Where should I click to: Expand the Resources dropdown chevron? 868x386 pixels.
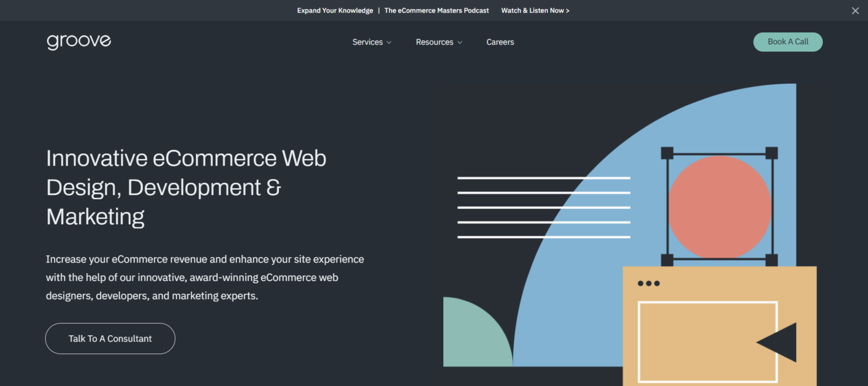460,43
